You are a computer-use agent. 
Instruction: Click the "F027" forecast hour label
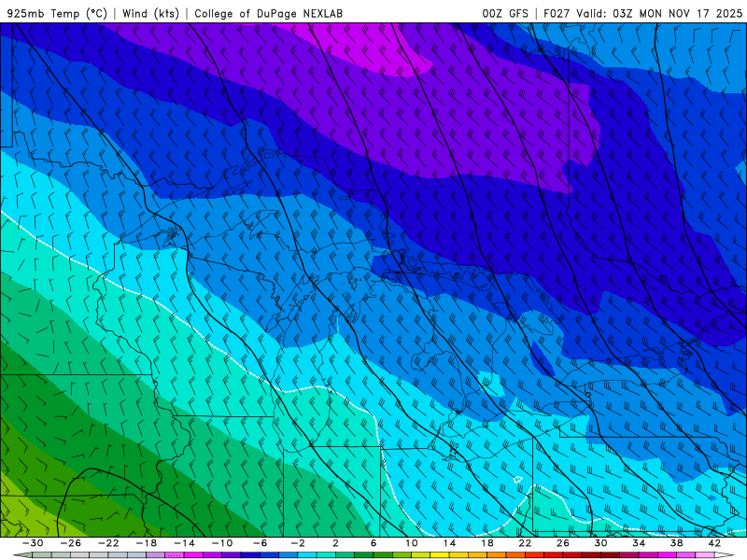coord(556,13)
